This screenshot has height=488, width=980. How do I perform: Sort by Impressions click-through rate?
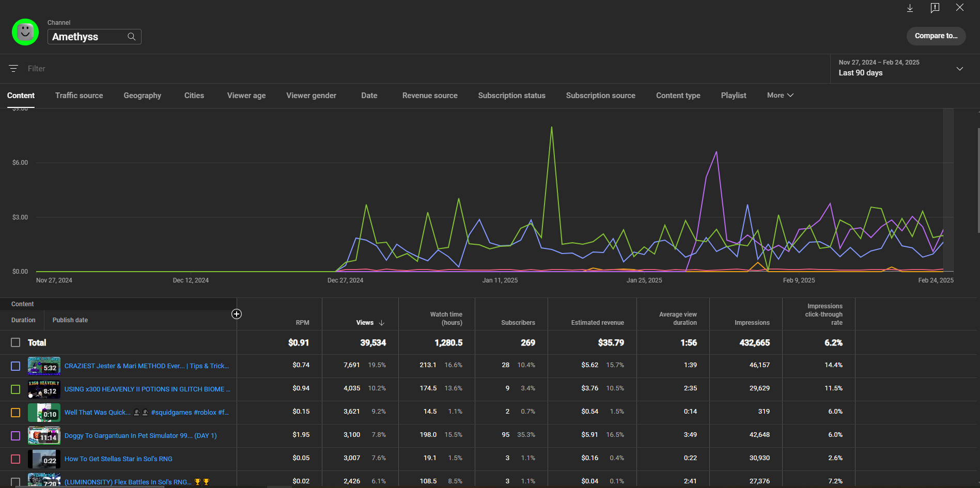(824, 314)
